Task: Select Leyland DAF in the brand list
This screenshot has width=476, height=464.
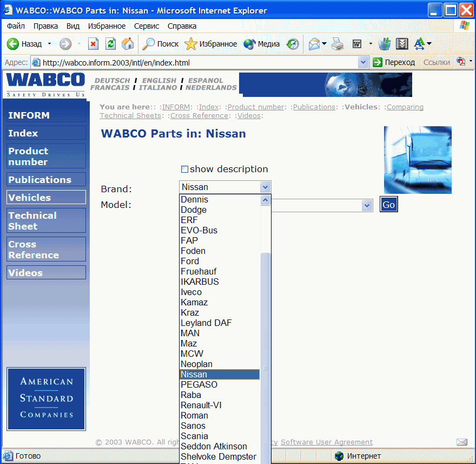Action: 220,323
